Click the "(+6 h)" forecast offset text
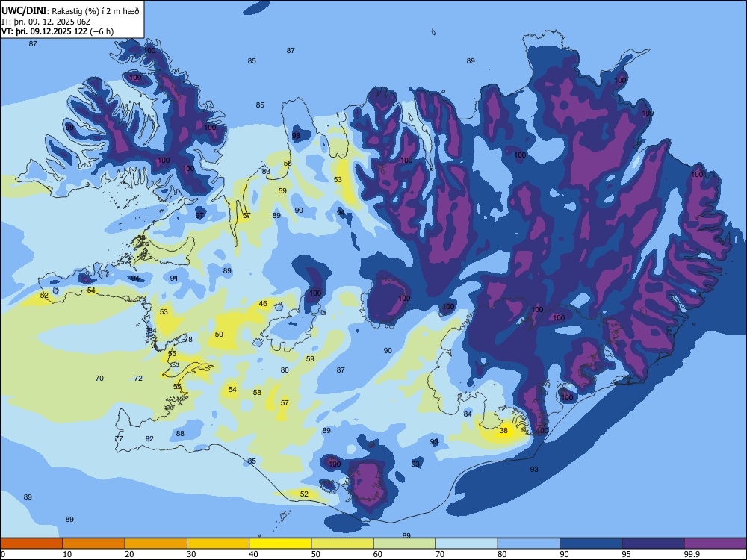Viewport: 747px width, 560px height. tap(102, 31)
